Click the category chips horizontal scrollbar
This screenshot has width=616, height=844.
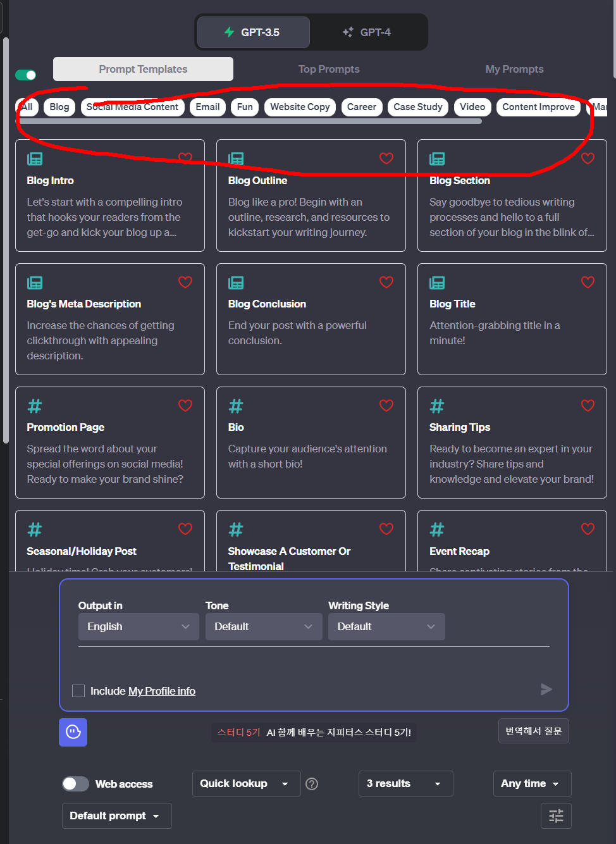tap(250, 121)
